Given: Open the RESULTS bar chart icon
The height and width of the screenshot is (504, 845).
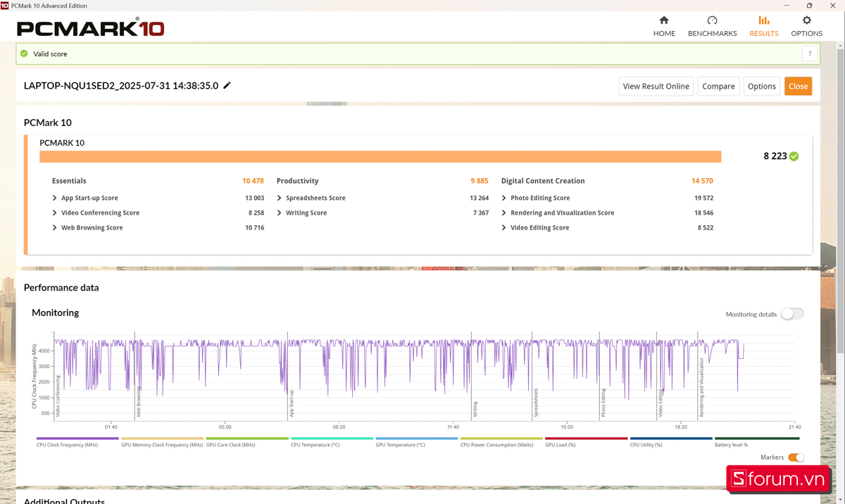Looking at the screenshot, I should click(764, 20).
